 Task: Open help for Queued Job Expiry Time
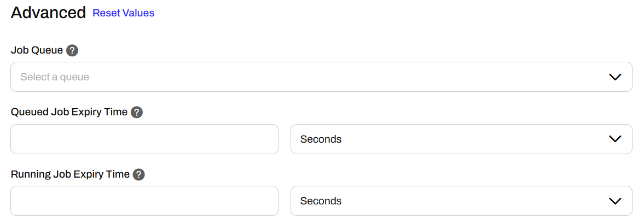[x=137, y=113]
